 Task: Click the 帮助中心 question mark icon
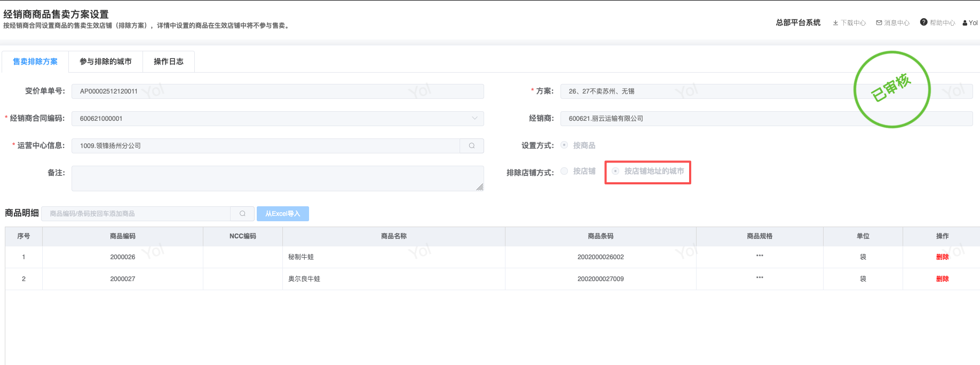pos(924,22)
